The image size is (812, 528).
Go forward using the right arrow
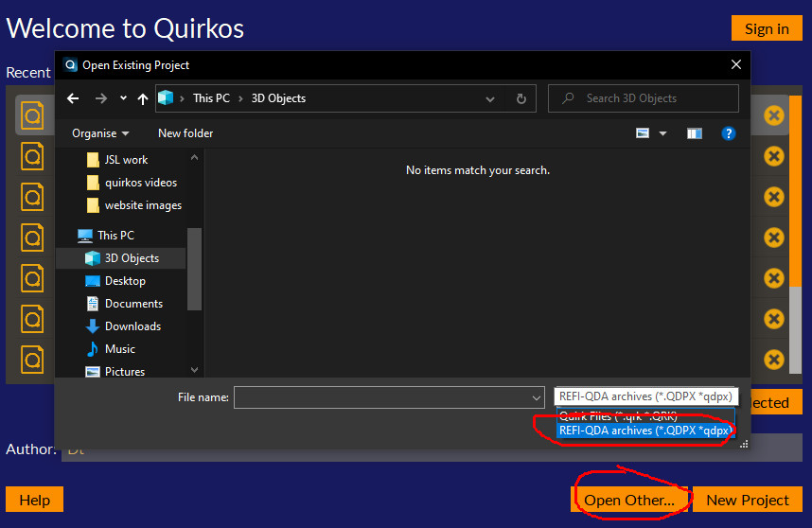(x=101, y=98)
